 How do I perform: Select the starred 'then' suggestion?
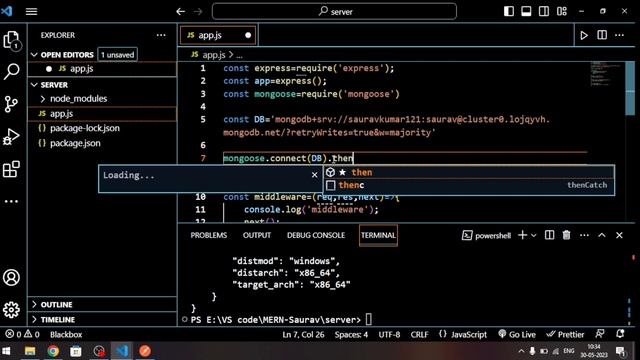(x=469, y=172)
